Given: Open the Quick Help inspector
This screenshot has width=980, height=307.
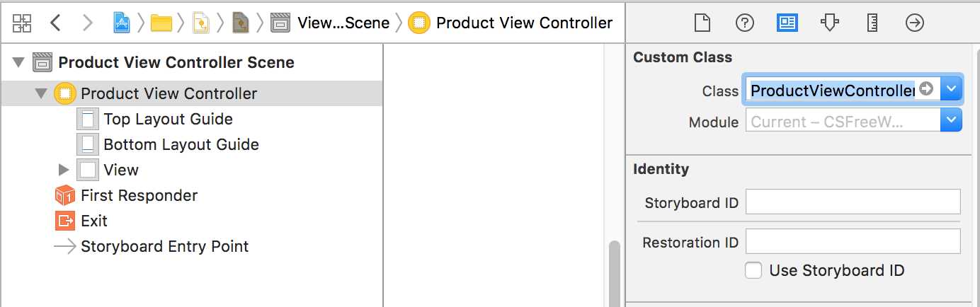Looking at the screenshot, I should pos(744,23).
